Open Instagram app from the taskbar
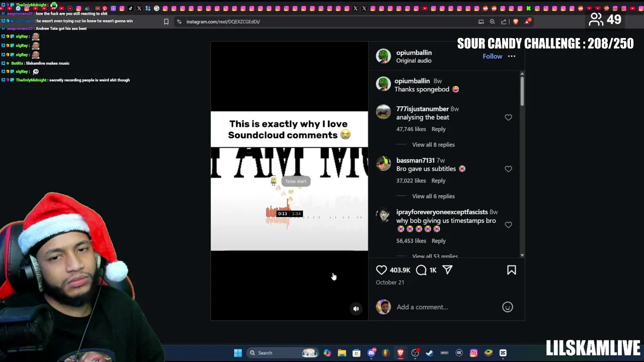The image size is (644, 362). click(473, 353)
